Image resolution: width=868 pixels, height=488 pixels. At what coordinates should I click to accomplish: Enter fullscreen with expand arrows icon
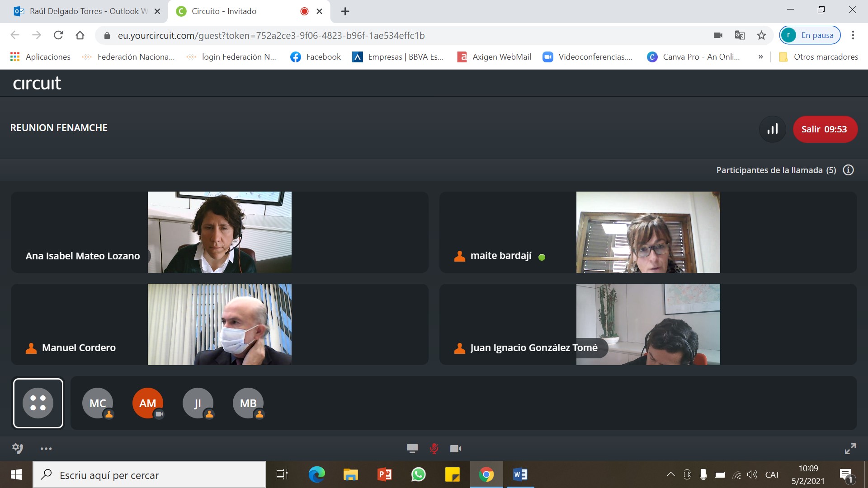click(x=850, y=448)
